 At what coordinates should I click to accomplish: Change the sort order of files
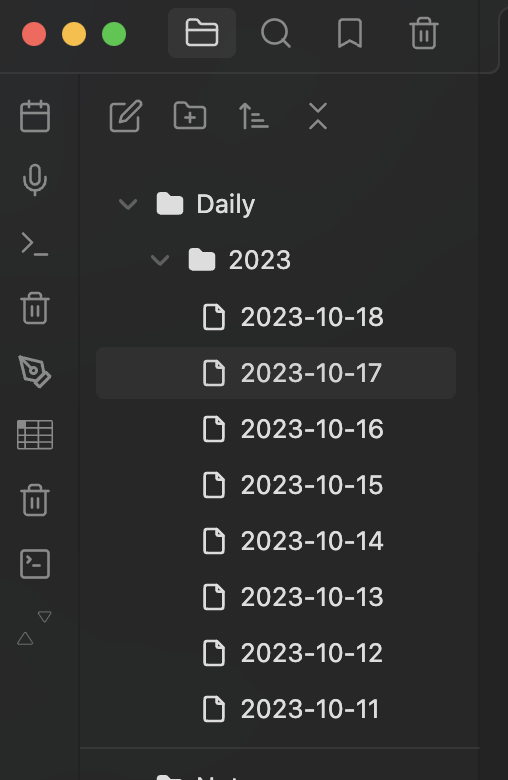(254, 116)
